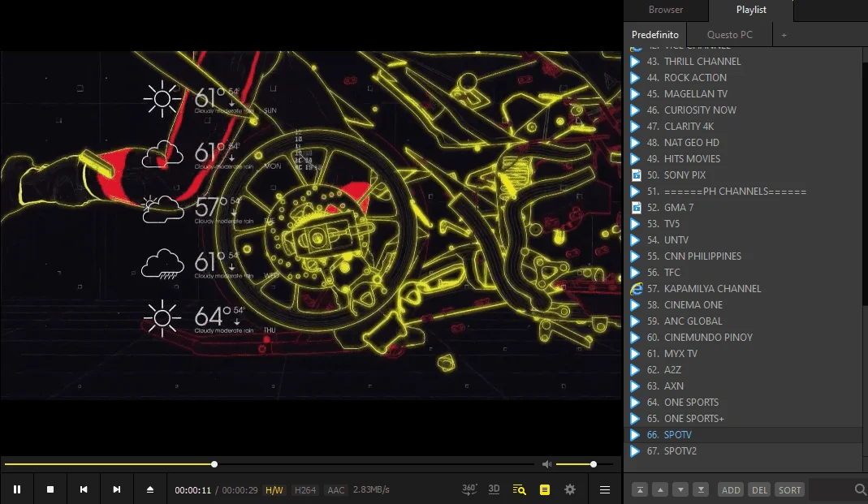
Task: Select 65. ONE SPORTS+
Action: (x=744, y=418)
